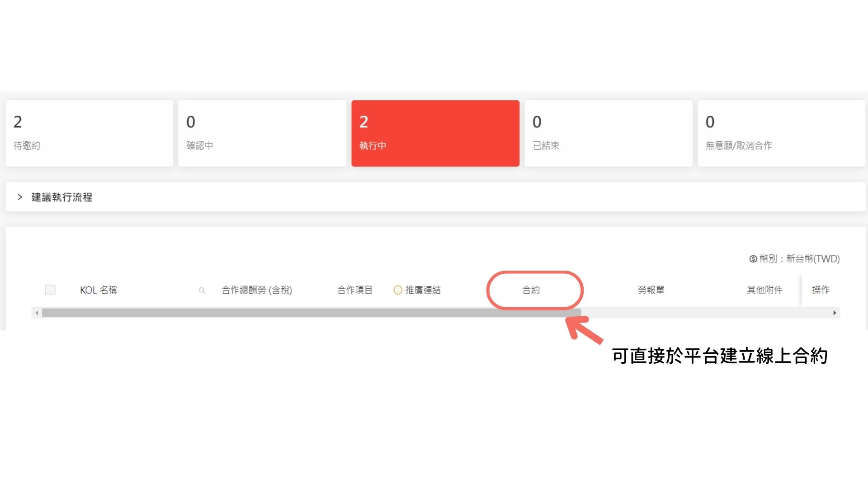The image size is (868, 488).
Task: Click the KOL 名稱 column header
Action: tap(99, 290)
